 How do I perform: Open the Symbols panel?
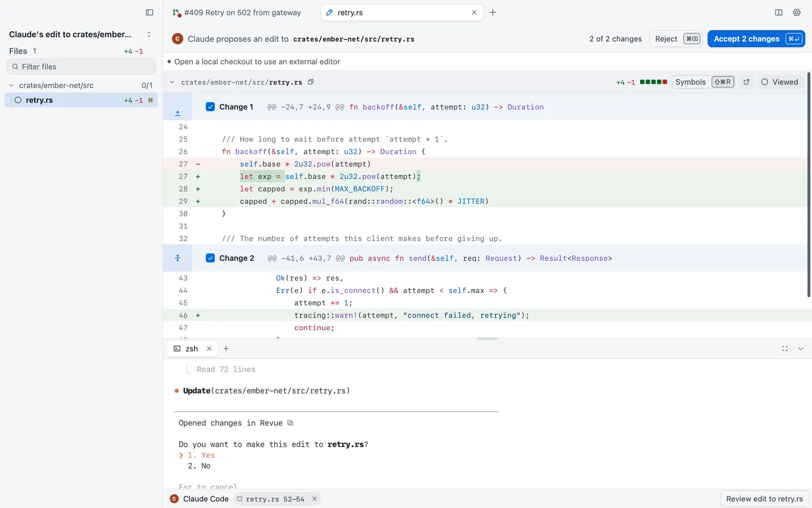703,82
